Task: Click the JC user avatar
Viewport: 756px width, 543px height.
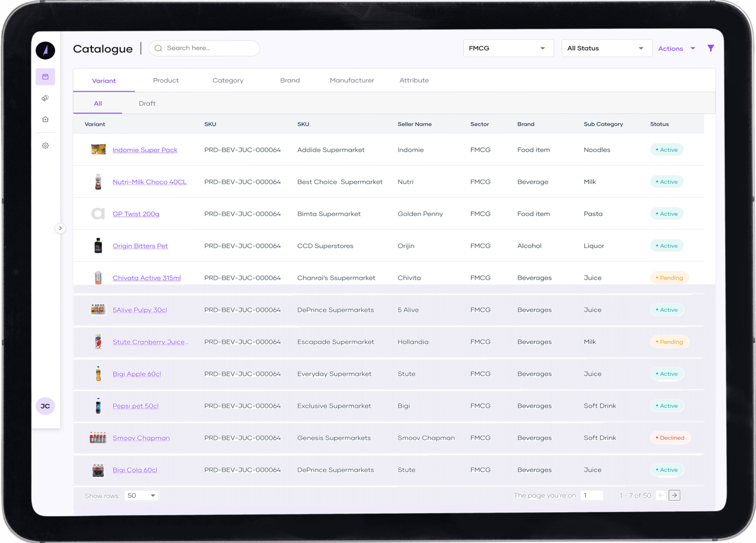Action: [45, 406]
